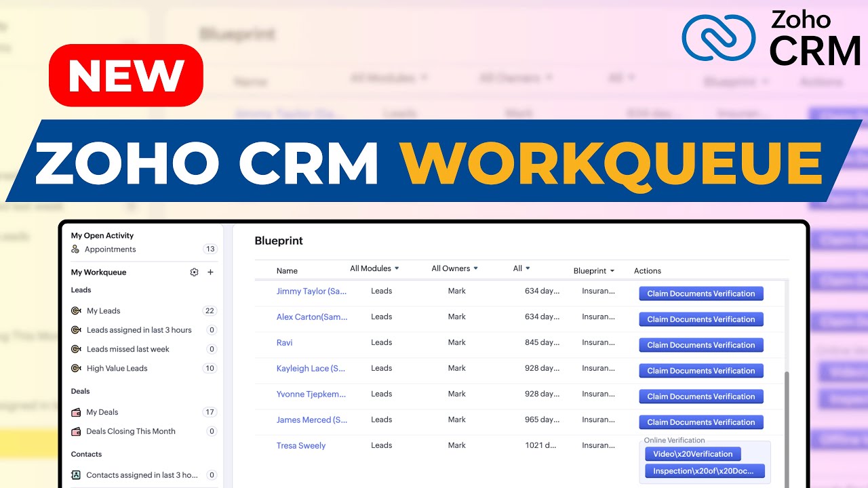Image resolution: width=868 pixels, height=488 pixels.
Task: Click the Zoho CRM logo
Action: (771, 38)
